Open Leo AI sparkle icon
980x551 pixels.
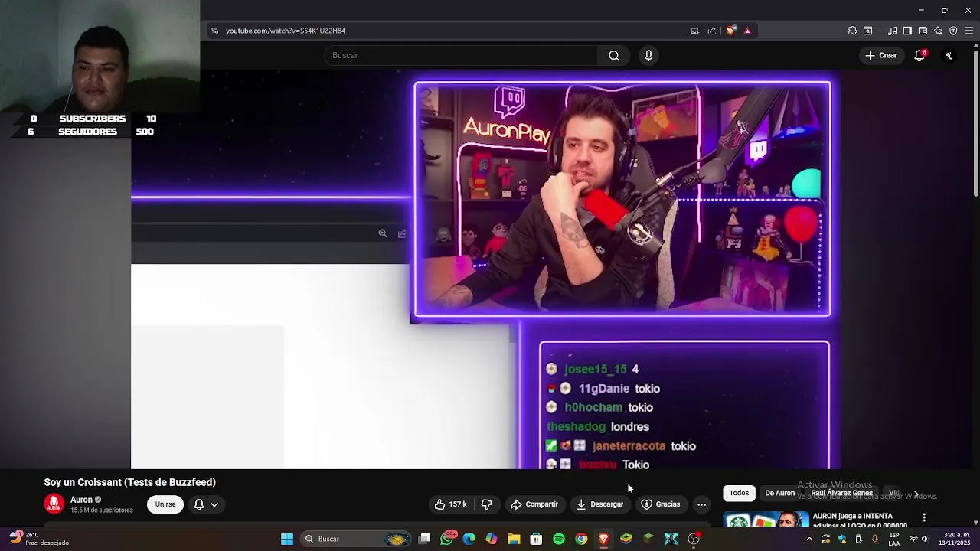point(938,31)
